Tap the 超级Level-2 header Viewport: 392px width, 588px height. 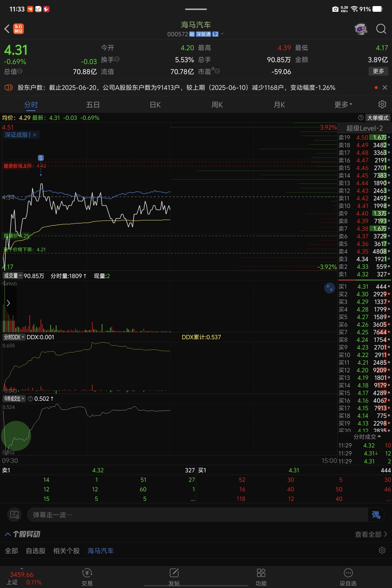(x=365, y=128)
